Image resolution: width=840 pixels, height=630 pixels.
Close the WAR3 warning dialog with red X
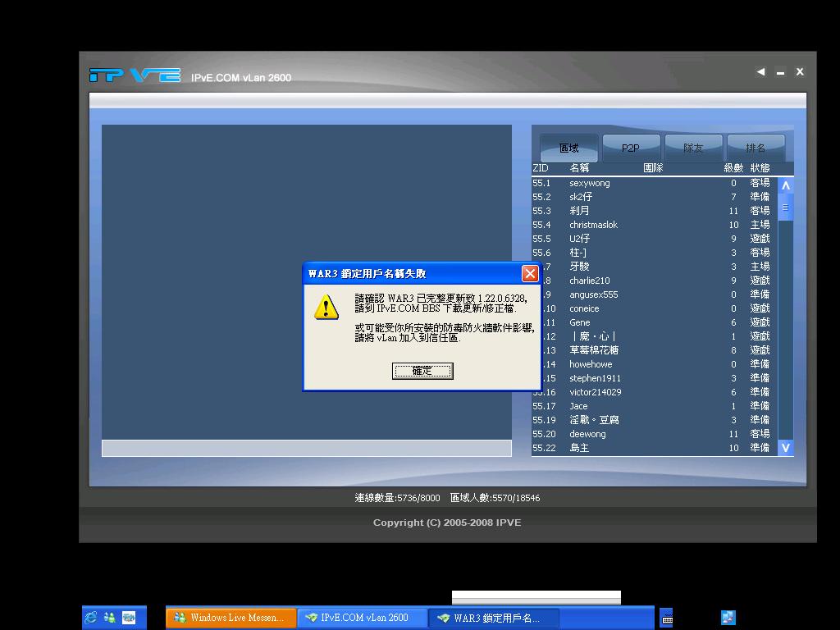530,274
